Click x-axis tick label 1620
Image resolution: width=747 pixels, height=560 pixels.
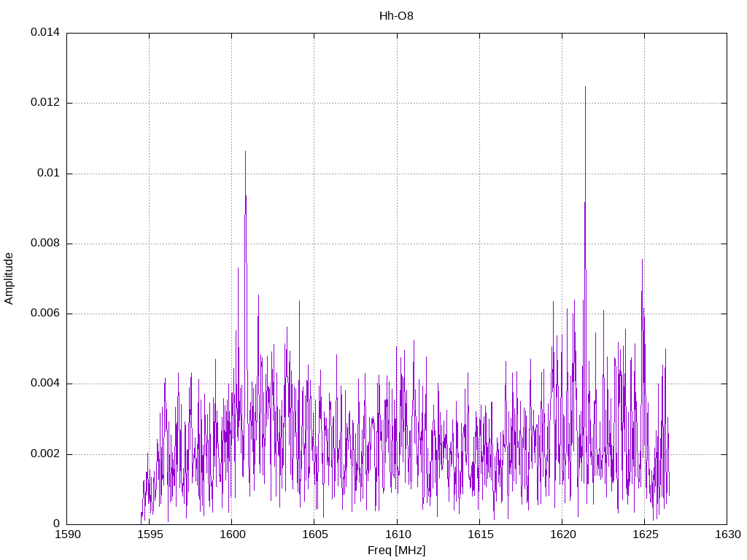(x=562, y=534)
